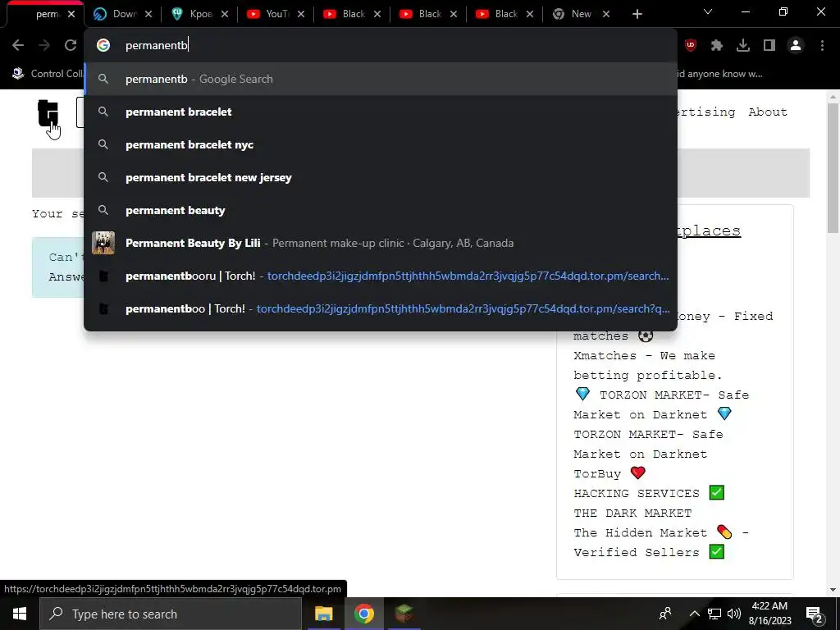Open 'THE DARK MARKET' link
The image size is (840, 630).
(x=632, y=514)
